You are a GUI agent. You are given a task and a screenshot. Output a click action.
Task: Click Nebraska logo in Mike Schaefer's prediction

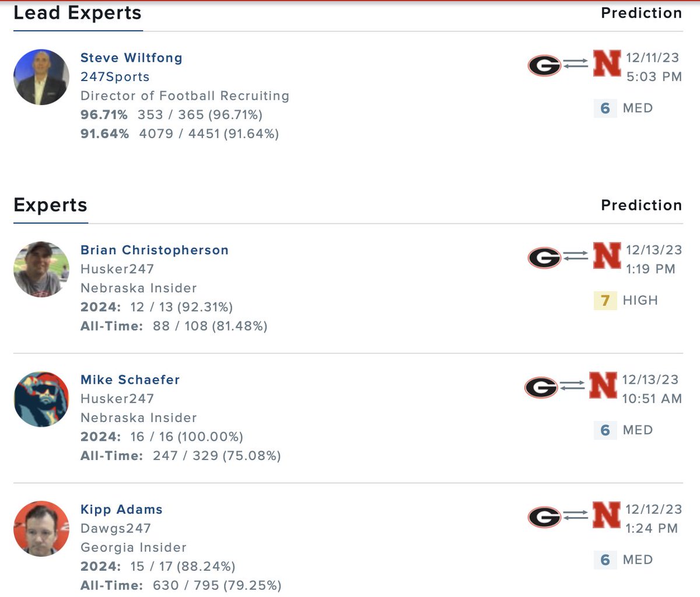tap(603, 385)
